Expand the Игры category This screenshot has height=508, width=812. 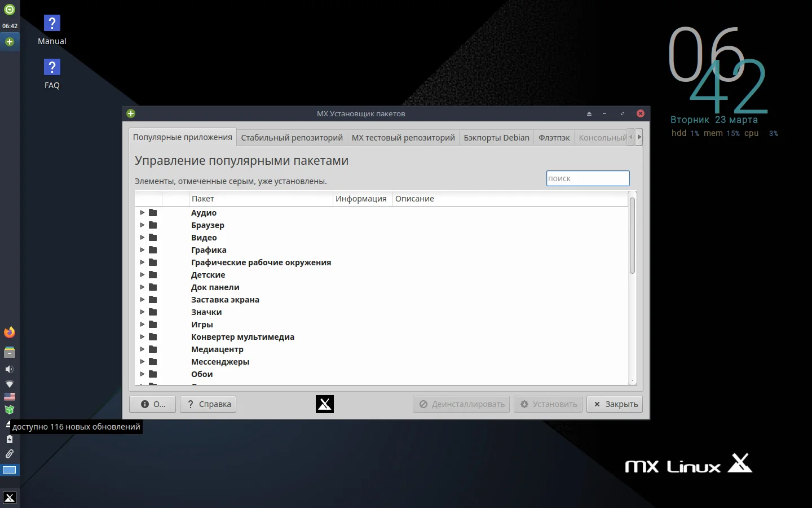(x=142, y=325)
